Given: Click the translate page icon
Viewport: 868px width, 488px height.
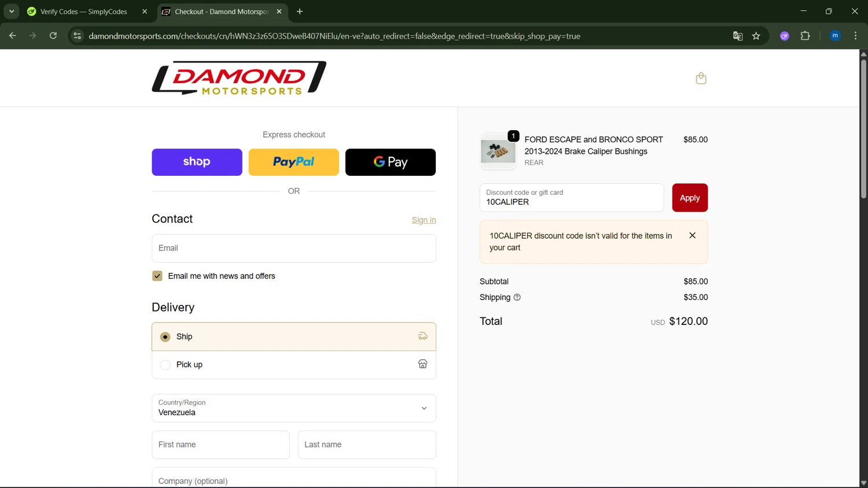Looking at the screenshot, I should (x=738, y=36).
